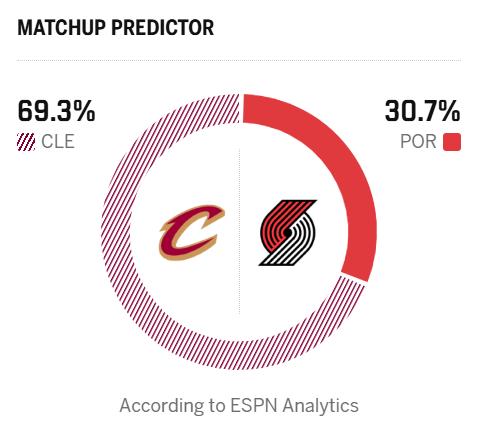Image resolution: width=481 pixels, height=423 pixels.
Task: Select the POR team label
Action: 418,142
